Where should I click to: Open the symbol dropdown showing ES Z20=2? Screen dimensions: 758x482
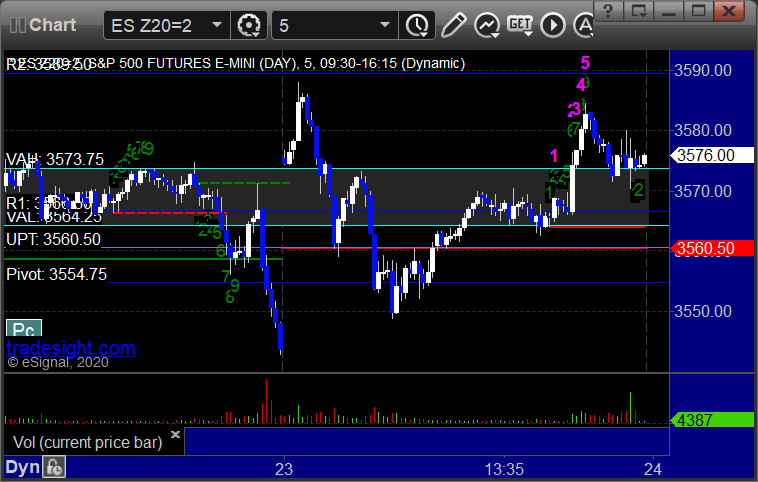point(165,25)
